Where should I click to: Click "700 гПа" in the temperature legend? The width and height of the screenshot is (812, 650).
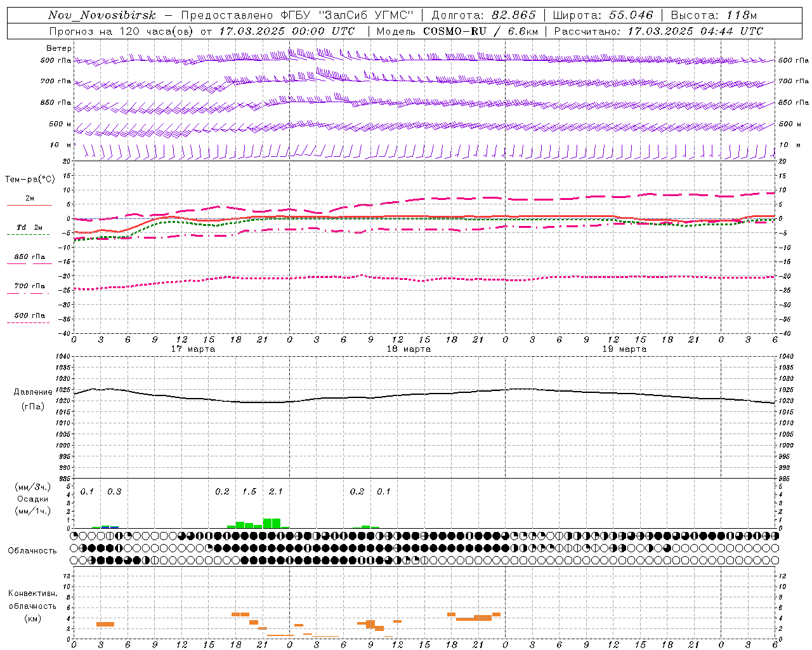[x=30, y=286]
